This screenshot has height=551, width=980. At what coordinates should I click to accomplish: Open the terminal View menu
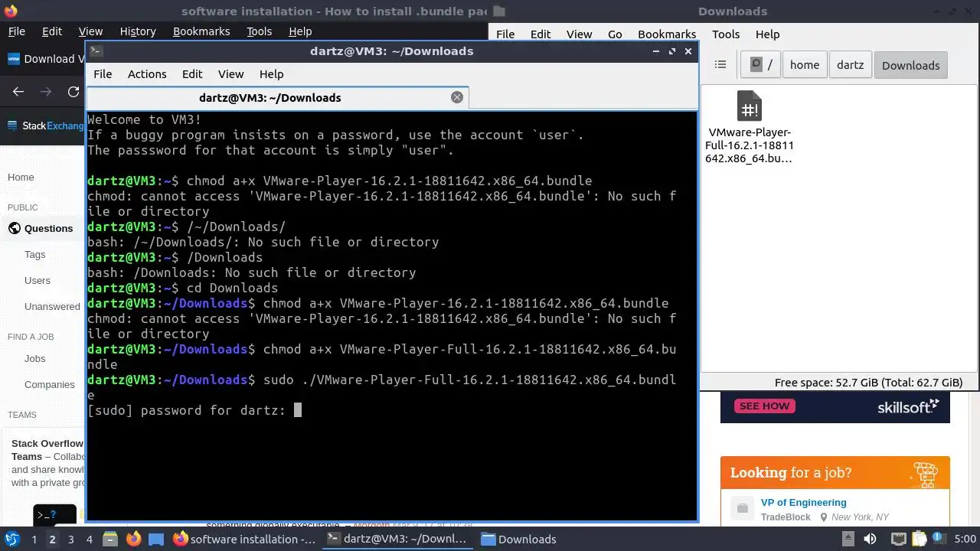click(230, 74)
